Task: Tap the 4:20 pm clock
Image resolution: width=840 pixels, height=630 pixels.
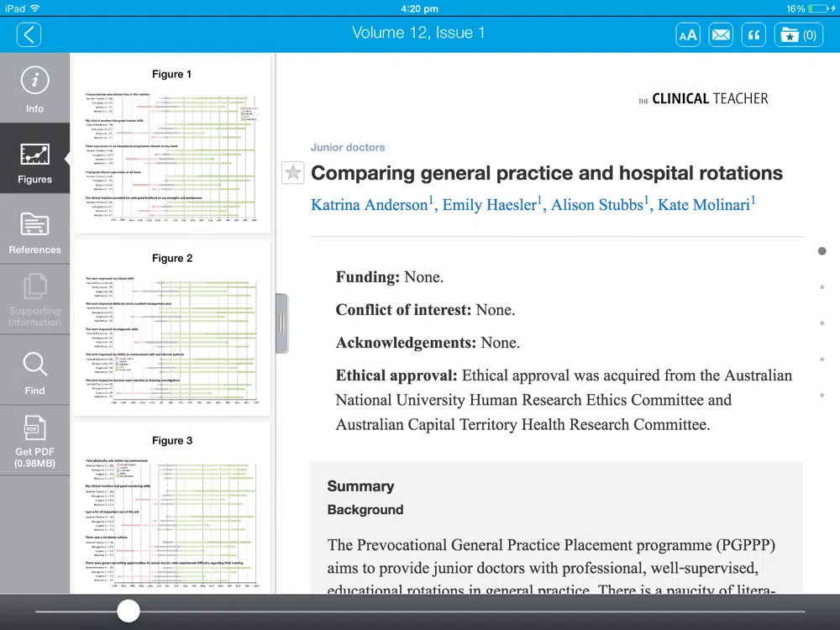Action: click(x=419, y=8)
